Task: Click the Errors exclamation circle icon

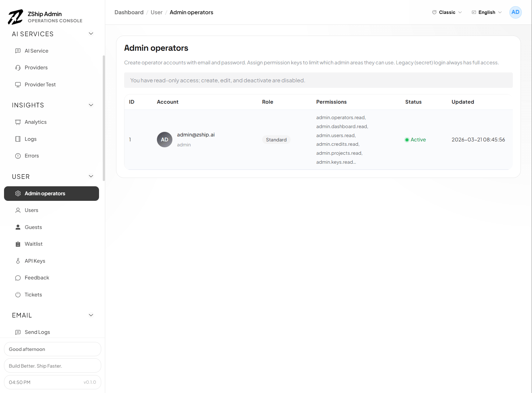Action: point(18,156)
